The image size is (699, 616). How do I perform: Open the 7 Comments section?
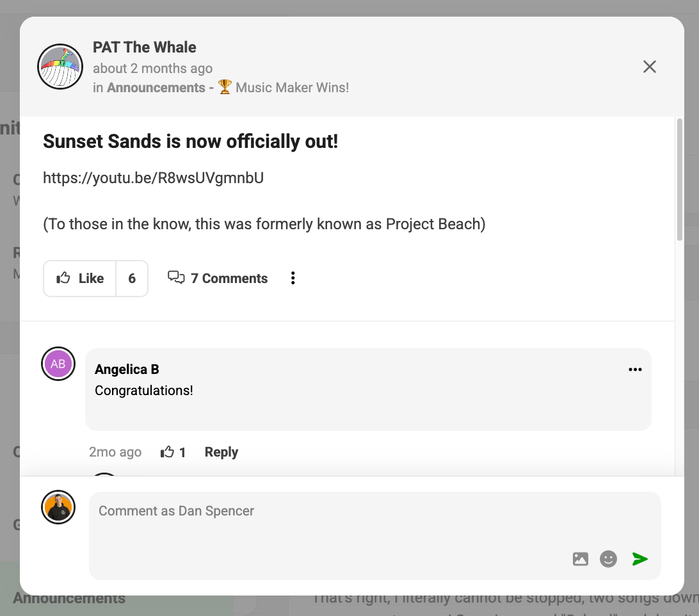(x=218, y=279)
